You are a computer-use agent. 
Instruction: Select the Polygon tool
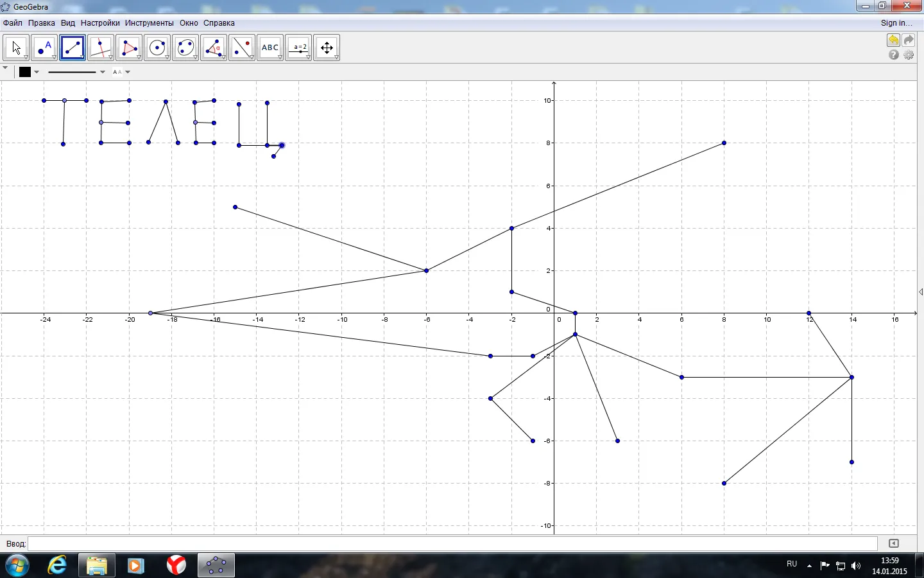point(129,48)
